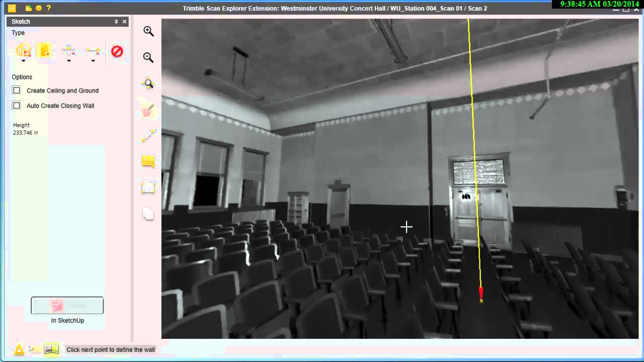Select the rectangle region tool with yellow corners
The height and width of the screenshot is (362, 644).
148,188
